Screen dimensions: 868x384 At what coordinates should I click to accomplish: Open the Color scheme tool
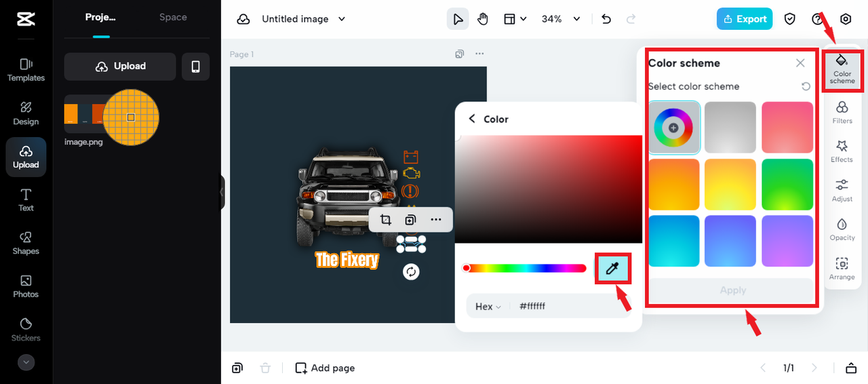click(x=842, y=70)
